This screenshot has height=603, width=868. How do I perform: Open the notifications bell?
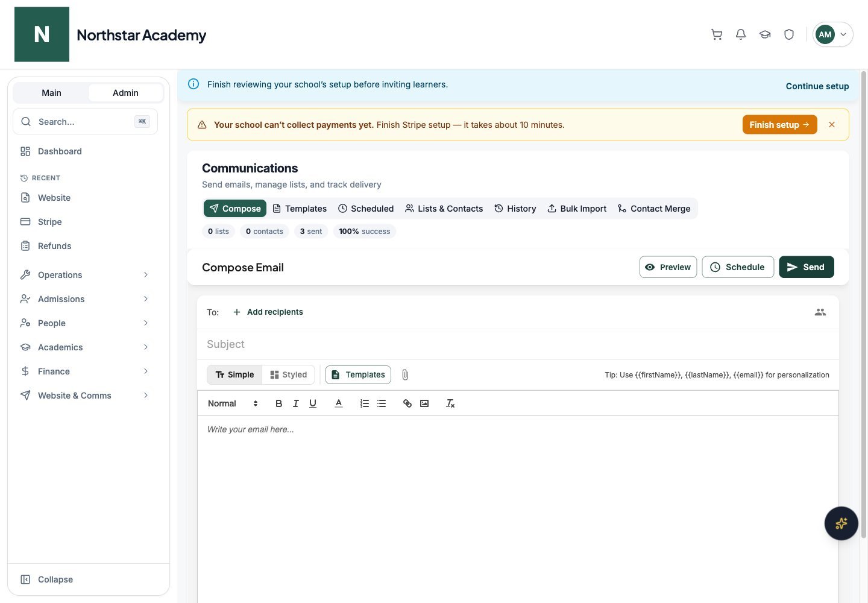coord(741,34)
